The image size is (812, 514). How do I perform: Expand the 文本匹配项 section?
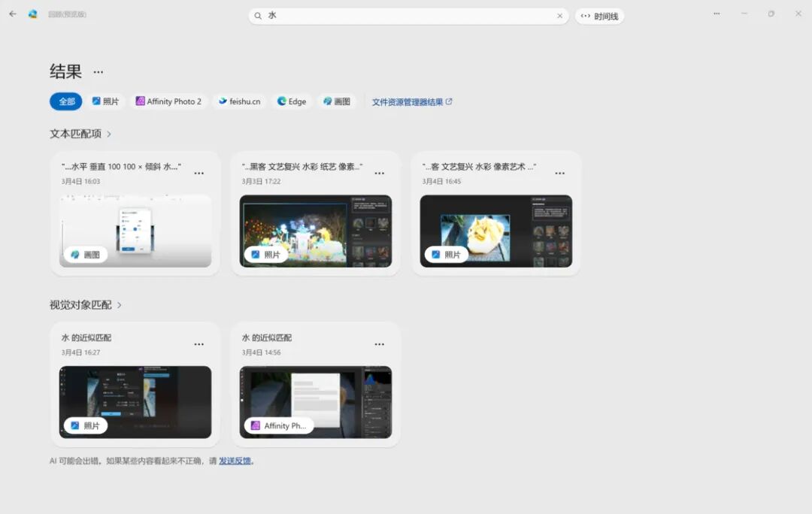80,134
